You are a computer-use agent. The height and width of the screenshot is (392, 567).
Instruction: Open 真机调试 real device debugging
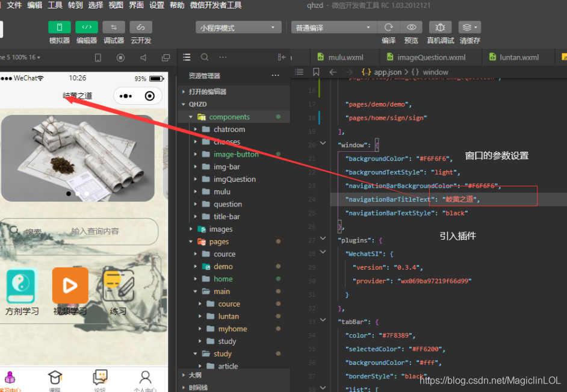coord(440,27)
